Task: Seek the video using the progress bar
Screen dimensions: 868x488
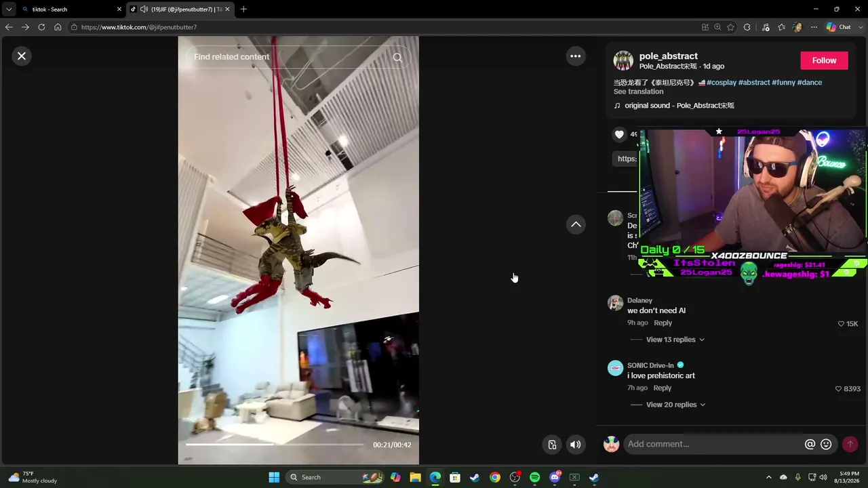Action: pos(275,445)
